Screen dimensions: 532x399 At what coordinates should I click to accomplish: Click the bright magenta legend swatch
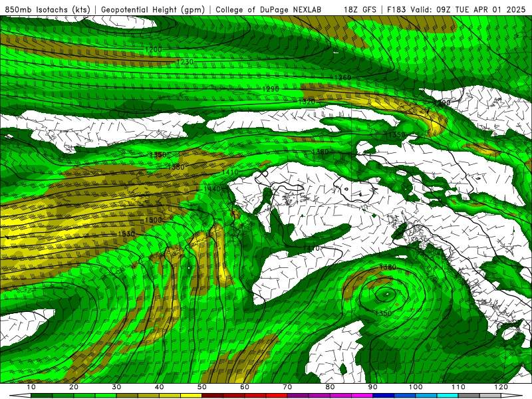coord(362,396)
